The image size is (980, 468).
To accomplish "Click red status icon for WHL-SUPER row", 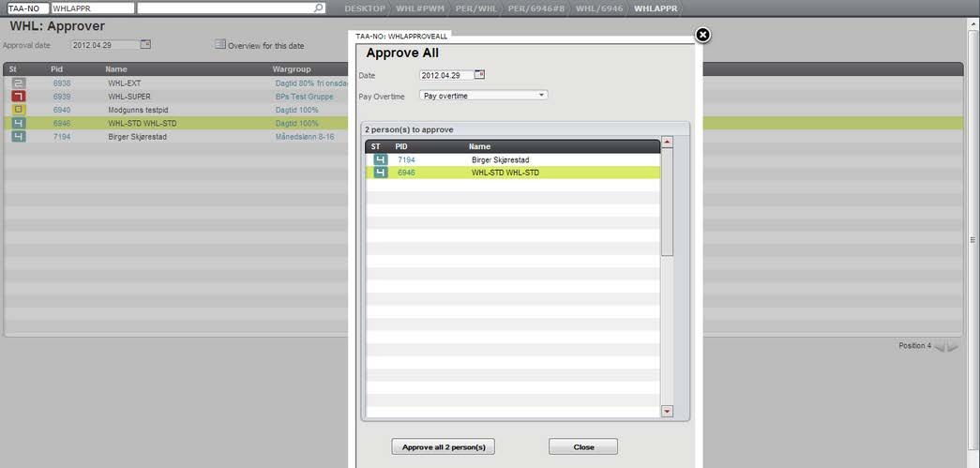I will coord(18,97).
